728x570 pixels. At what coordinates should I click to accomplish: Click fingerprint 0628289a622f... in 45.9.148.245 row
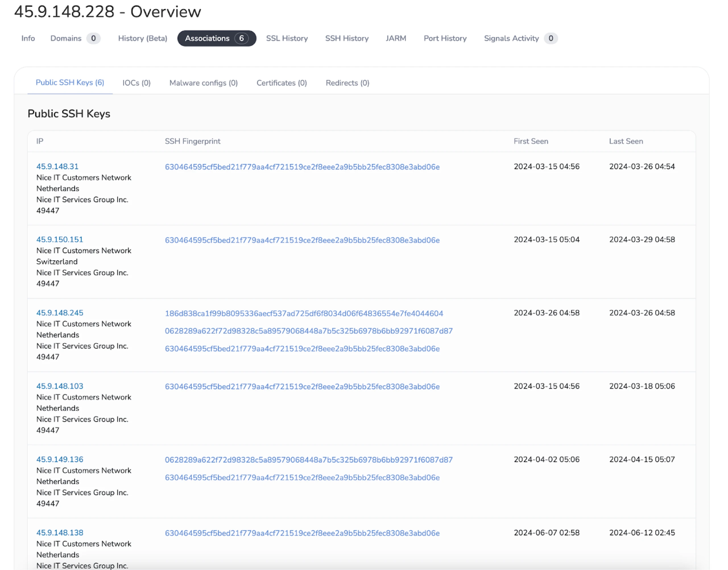click(309, 331)
